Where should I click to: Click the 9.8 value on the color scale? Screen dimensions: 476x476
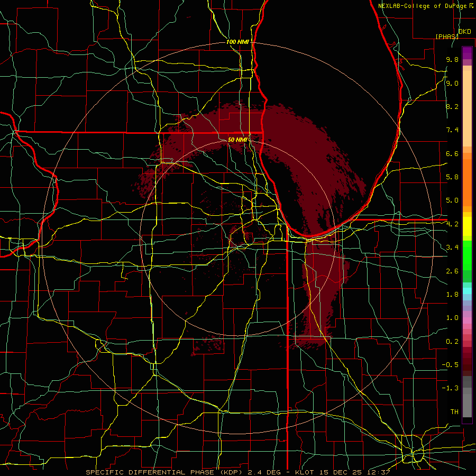[x=452, y=59]
